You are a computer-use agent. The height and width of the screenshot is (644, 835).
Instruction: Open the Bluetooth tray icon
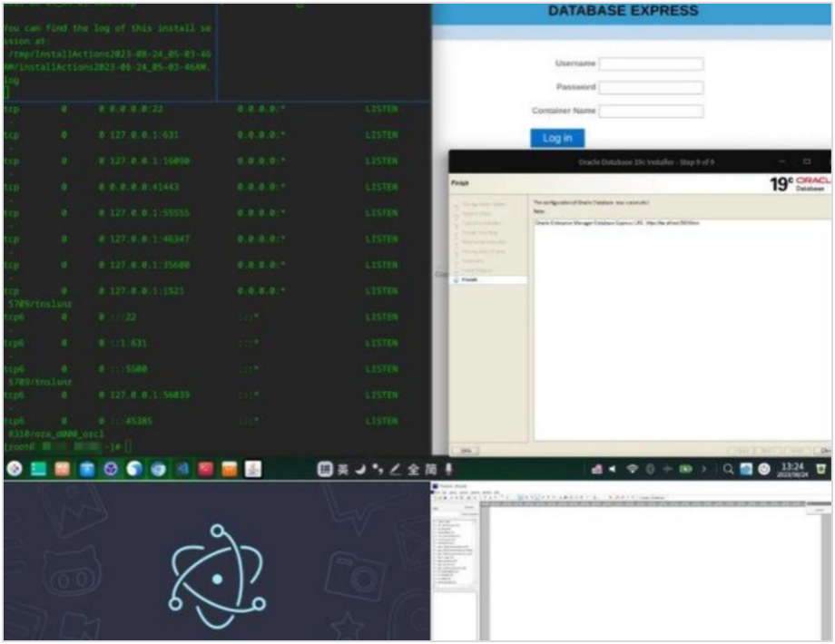(650, 470)
